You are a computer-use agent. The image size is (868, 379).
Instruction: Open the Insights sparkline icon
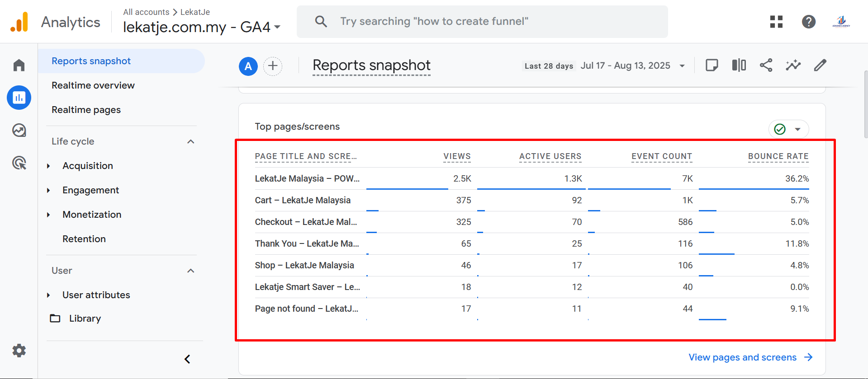[793, 66]
